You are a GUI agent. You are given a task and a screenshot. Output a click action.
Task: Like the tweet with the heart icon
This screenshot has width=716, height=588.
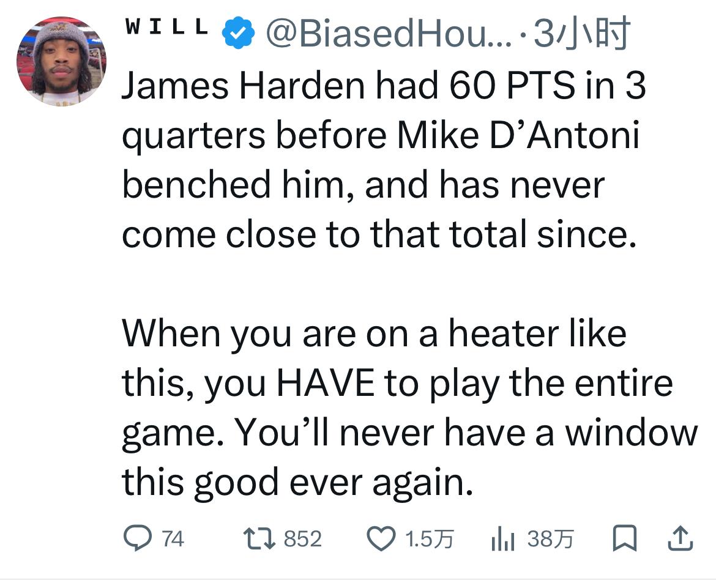[x=382, y=538]
